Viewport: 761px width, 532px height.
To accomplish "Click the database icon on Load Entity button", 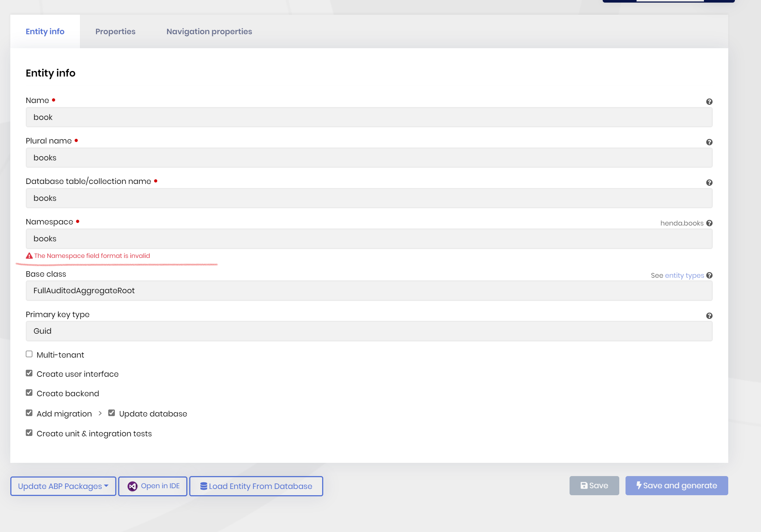I will [x=204, y=486].
